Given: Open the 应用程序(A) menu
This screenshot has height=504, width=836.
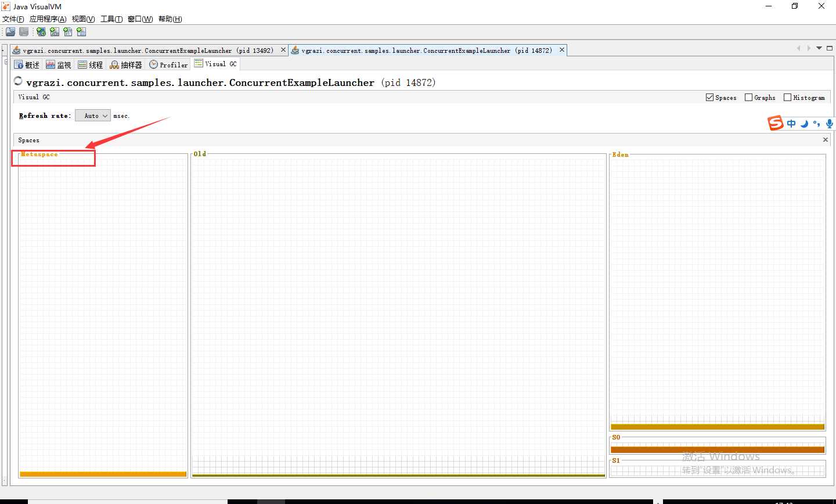Looking at the screenshot, I should pos(48,19).
